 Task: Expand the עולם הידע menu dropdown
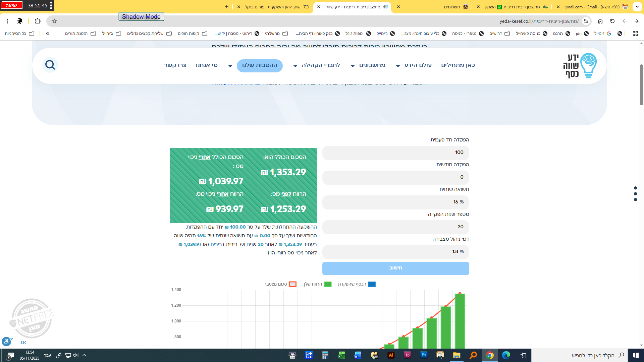pyautogui.click(x=414, y=65)
